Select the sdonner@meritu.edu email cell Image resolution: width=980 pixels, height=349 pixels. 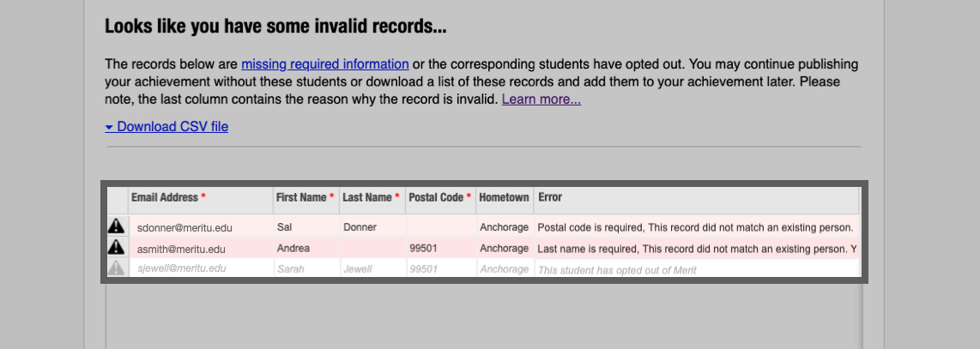(x=185, y=228)
